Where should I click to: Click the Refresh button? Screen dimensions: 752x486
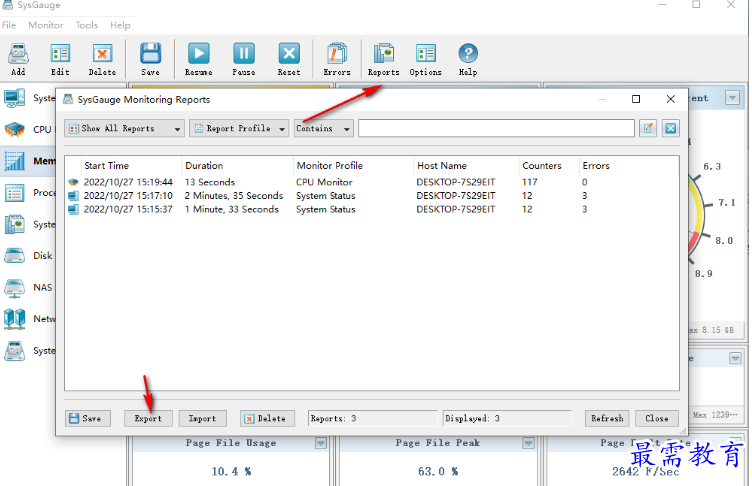[x=607, y=418]
